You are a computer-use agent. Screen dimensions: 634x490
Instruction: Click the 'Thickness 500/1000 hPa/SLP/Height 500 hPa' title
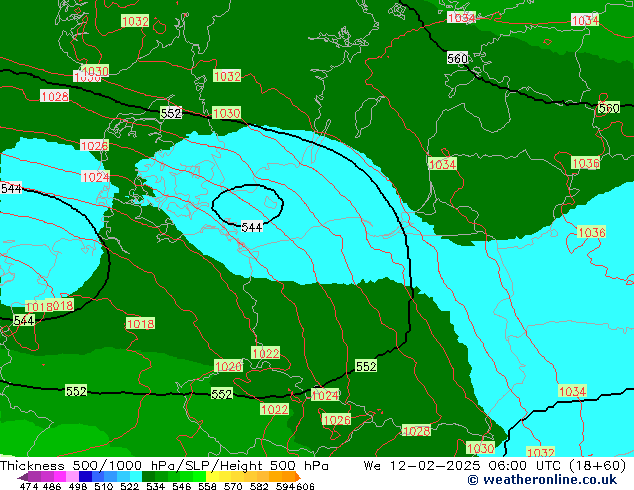pyautogui.click(x=164, y=466)
